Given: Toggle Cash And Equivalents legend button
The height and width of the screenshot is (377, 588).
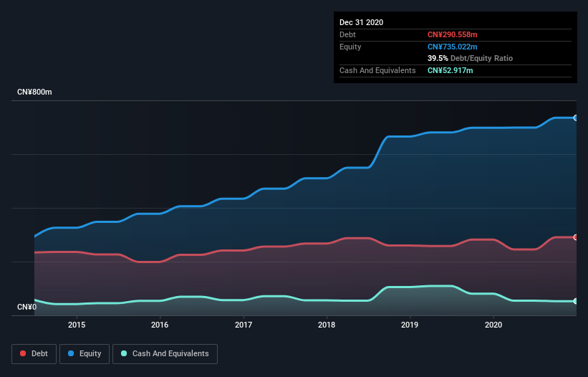Looking at the screenshot, I should pos(165,354).
